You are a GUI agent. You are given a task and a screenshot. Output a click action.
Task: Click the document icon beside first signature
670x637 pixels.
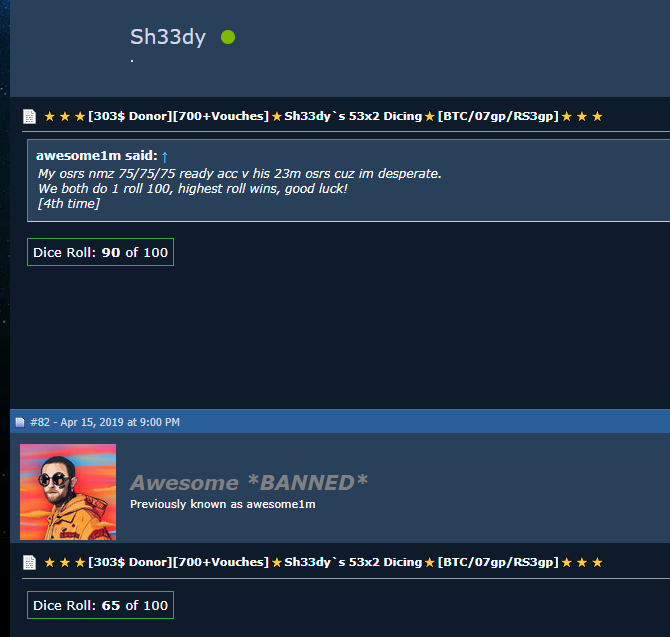(x=29, y=116)
